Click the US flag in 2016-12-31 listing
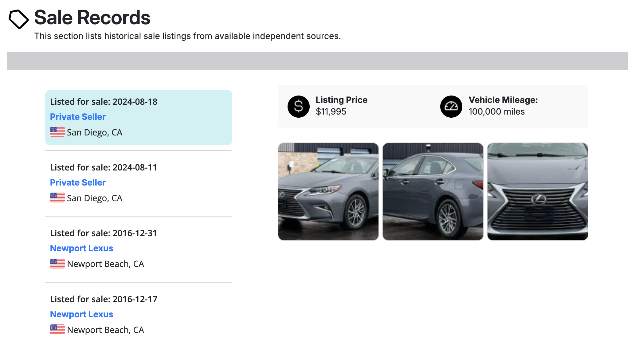Screen dimensions: 635x364 coord(57,264)
